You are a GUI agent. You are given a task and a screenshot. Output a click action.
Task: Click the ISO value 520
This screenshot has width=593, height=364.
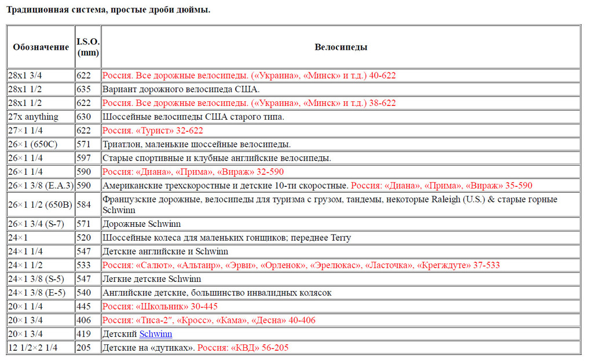coord(84,238)
